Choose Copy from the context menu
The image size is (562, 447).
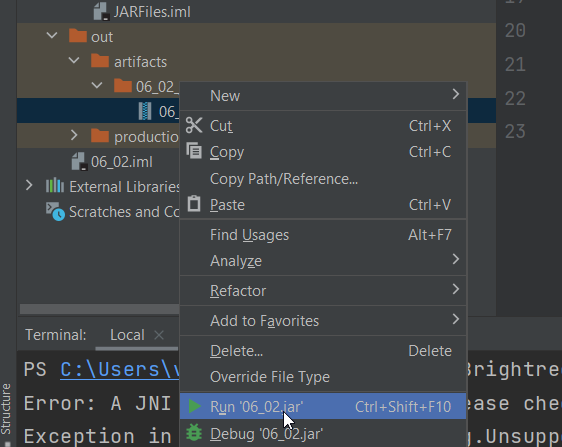323,152
